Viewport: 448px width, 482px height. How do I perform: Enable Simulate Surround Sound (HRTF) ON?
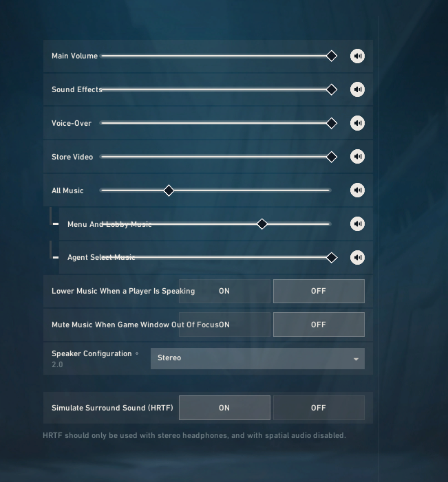pyautogui.click(x=224, y=408)
